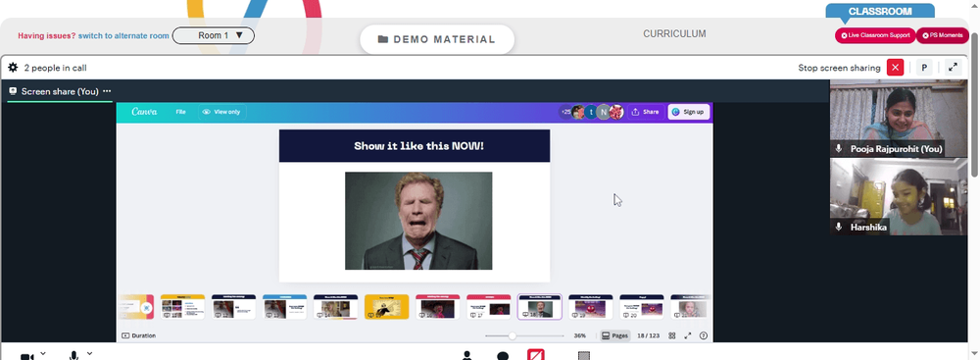
Task: Click PS Moments button
Action: click(943, 35)
